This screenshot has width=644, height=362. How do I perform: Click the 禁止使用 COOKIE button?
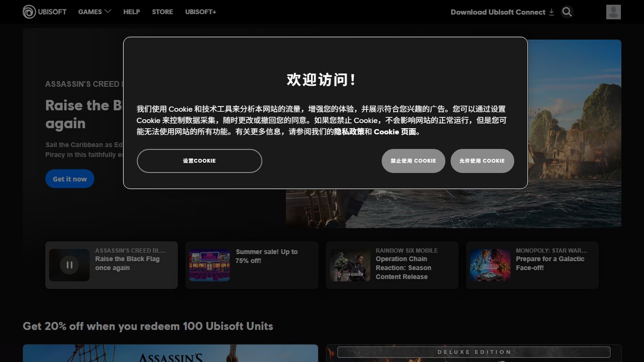(x=413, y=161)
